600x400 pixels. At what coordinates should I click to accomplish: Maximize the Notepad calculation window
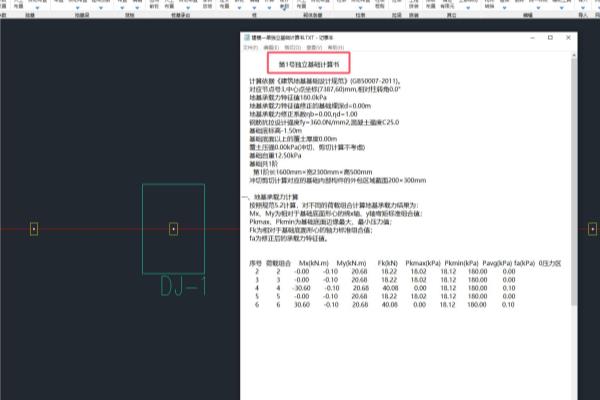550,38
